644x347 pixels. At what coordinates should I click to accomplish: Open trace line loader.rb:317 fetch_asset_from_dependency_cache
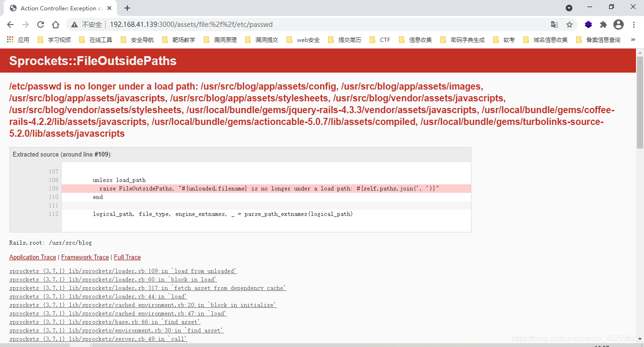[x=148, y=288]
